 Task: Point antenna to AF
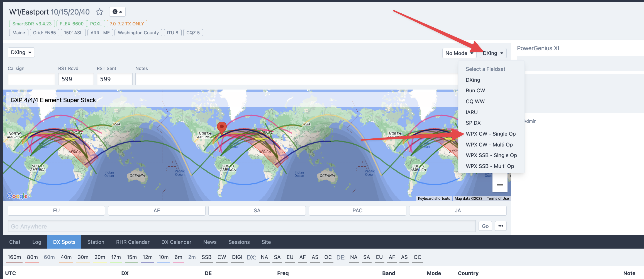(157, 211)
